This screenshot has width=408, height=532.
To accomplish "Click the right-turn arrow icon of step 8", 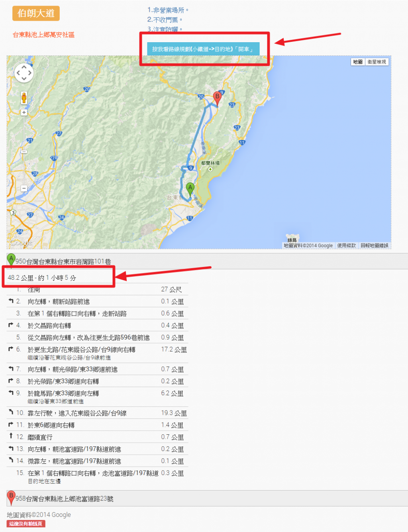I will [11, 381].
